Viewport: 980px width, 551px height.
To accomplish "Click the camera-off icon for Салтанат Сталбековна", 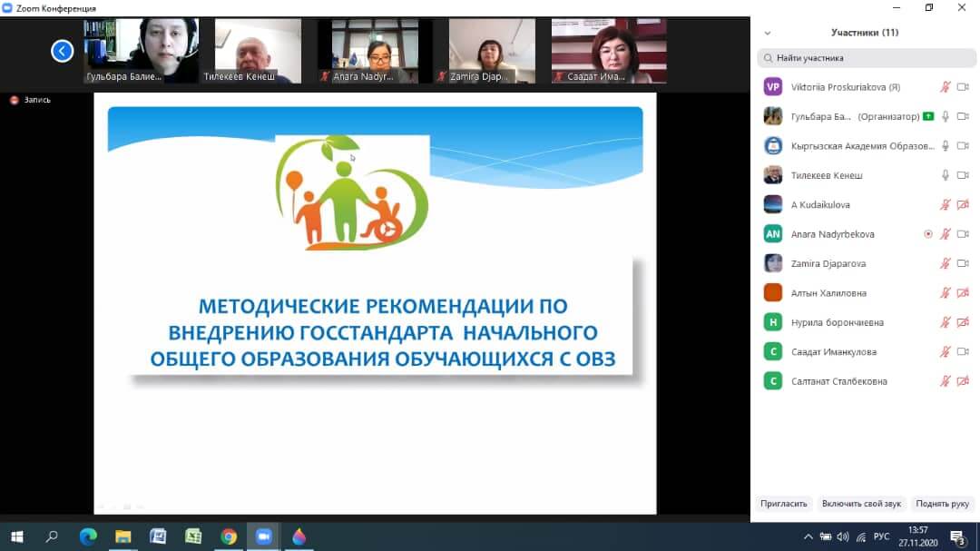I will coord(963,381).
